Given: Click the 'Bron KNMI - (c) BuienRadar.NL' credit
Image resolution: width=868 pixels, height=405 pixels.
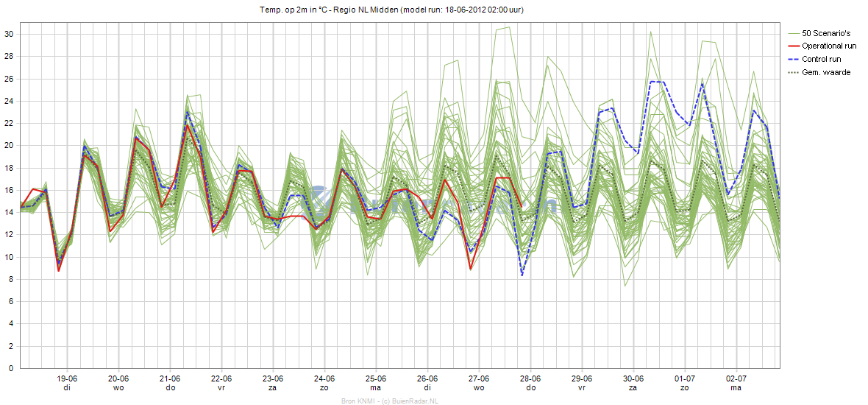Looking at the screenshot, I should point(389,401).
